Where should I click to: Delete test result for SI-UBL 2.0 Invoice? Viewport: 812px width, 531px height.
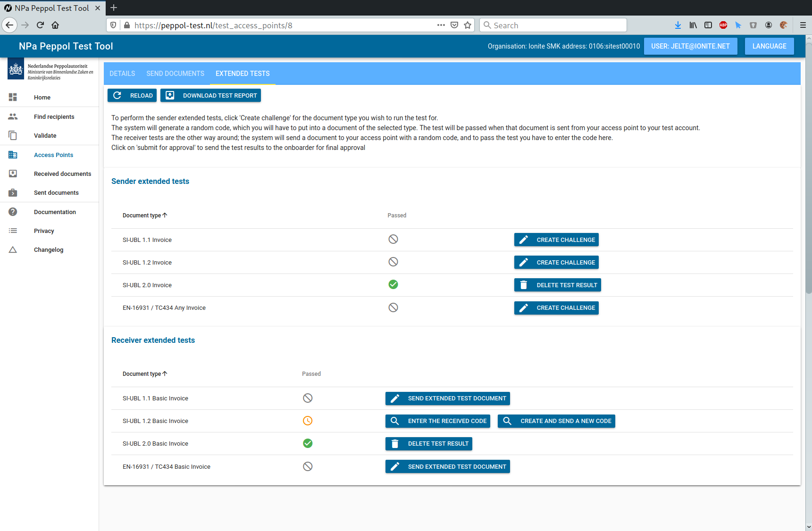(x=557, y=285)
